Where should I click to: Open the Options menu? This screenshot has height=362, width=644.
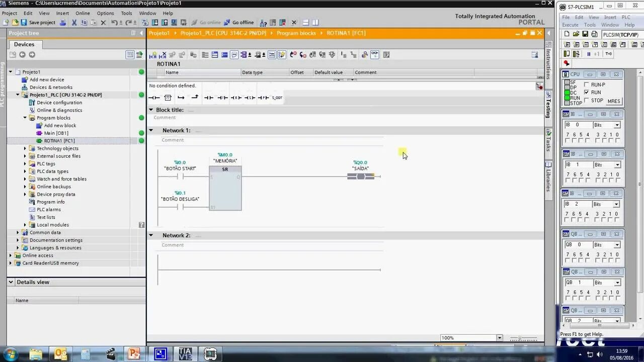coord(105,13)
